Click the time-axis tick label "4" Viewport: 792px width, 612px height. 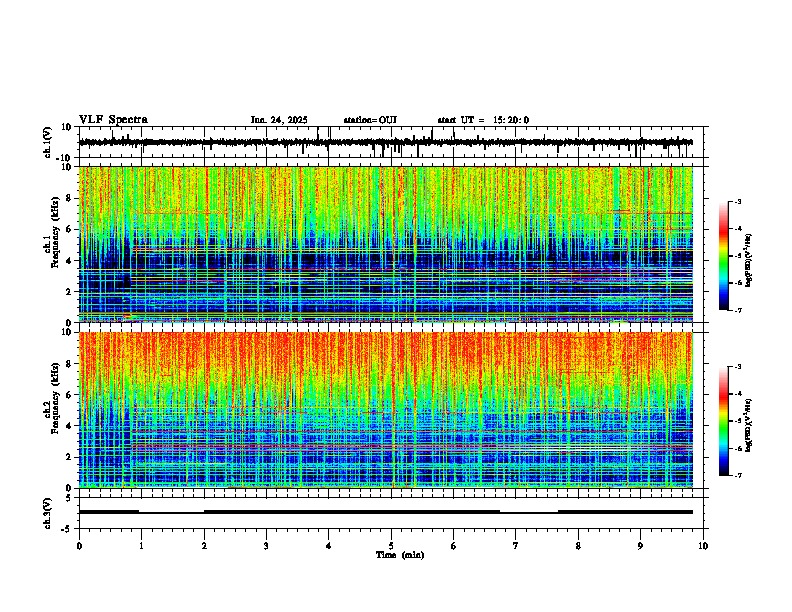(329, 546)
